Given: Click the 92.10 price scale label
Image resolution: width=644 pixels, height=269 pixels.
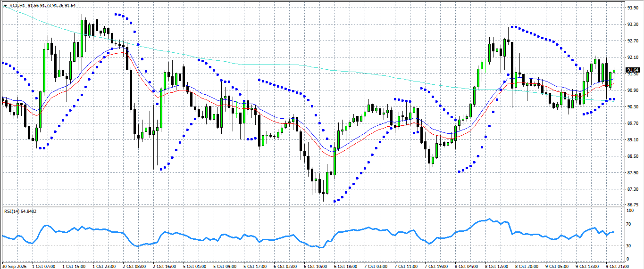Looking at the screenshot, I should 632,57.
